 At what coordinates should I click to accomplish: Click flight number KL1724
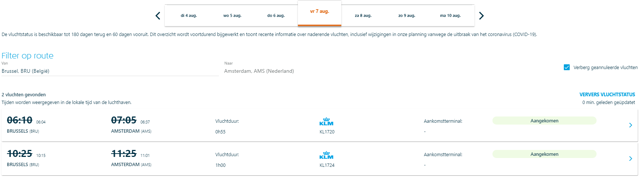click(x=327, y=165)
